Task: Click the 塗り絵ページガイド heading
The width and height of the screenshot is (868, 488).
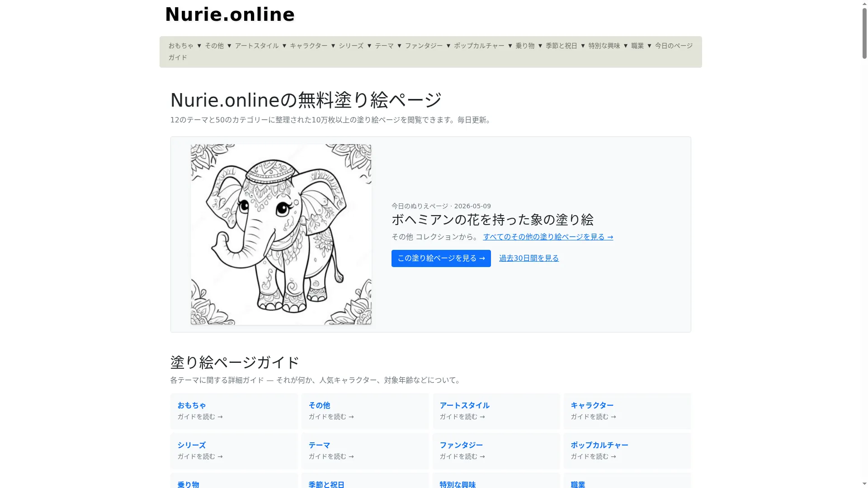Action: point(235,362)
